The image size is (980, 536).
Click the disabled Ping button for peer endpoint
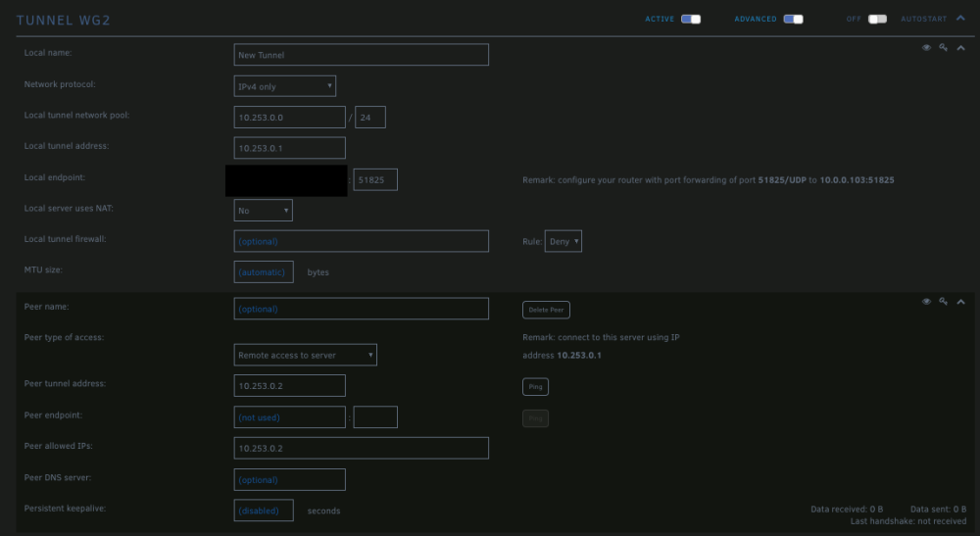tap(536, 418)
